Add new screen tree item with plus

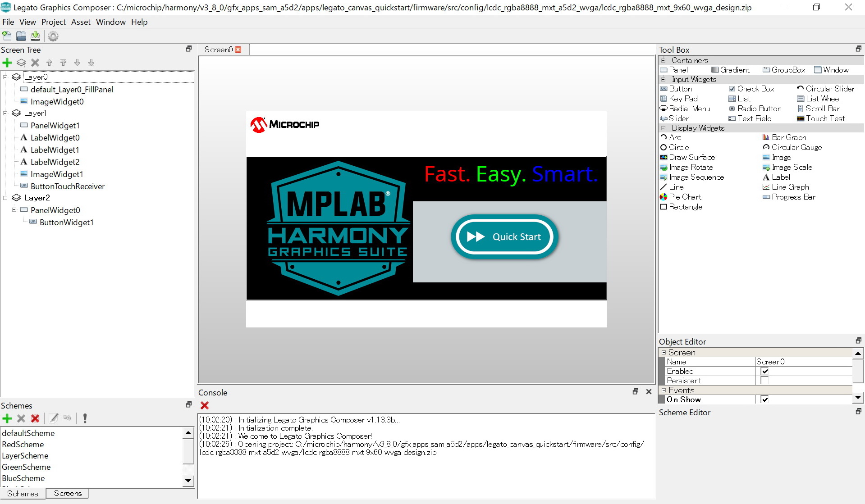pos(7,63)
